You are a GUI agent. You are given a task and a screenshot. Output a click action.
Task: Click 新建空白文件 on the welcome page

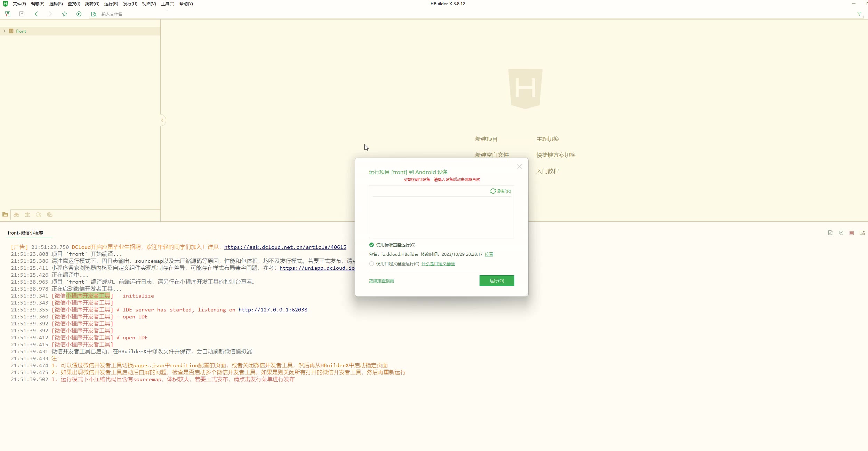(492, 155)
